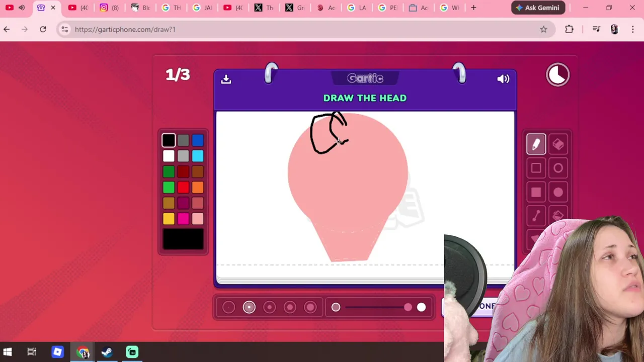Screen dimensions: 644x362
Task: Open Chrome's three-dot menu
Action: click(633, 29)
